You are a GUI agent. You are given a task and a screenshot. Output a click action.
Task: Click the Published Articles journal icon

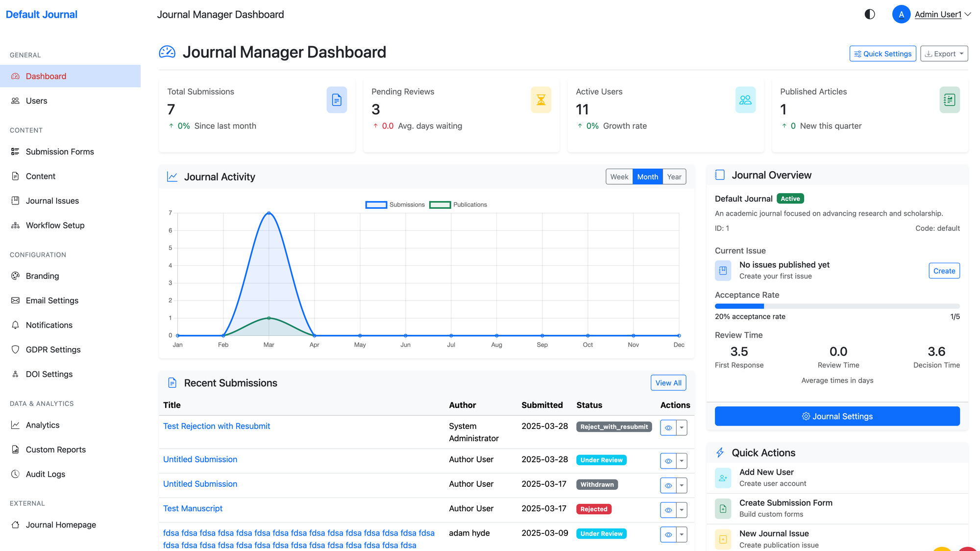[x=950, y=100]
